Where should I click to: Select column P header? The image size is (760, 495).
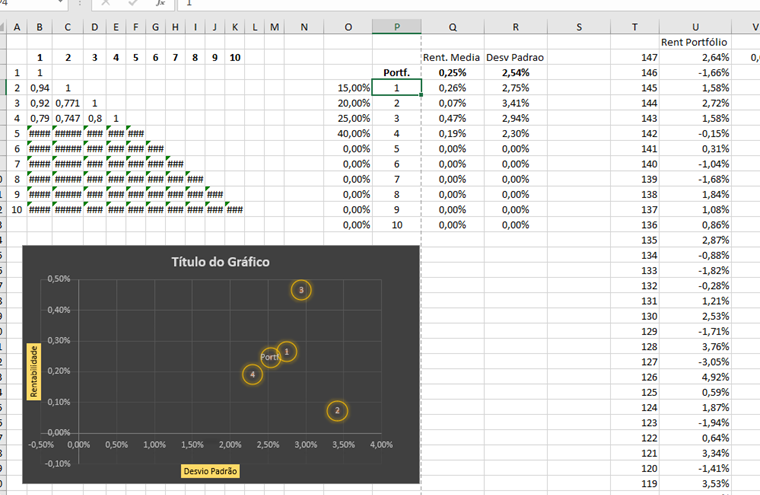pyautogui.click(x=397, y=26)
